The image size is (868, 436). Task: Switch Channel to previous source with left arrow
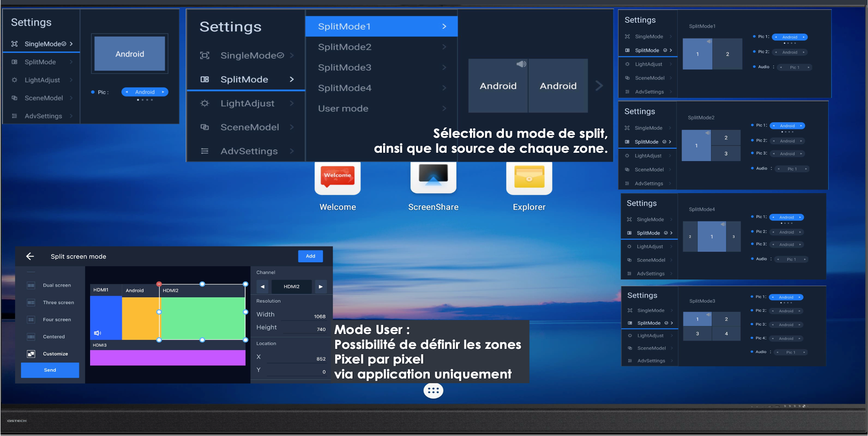tap(262, 287)
